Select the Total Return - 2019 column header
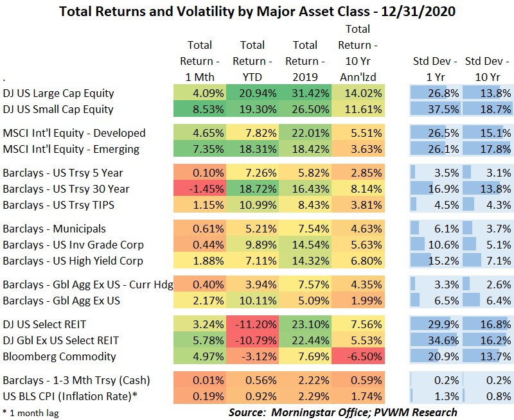Image resolution: width=514 pixels, height=420 pixels. pos(305,61)
